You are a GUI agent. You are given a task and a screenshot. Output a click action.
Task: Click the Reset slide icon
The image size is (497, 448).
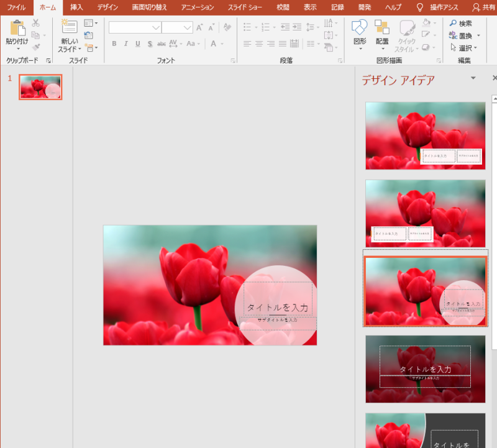89,35
